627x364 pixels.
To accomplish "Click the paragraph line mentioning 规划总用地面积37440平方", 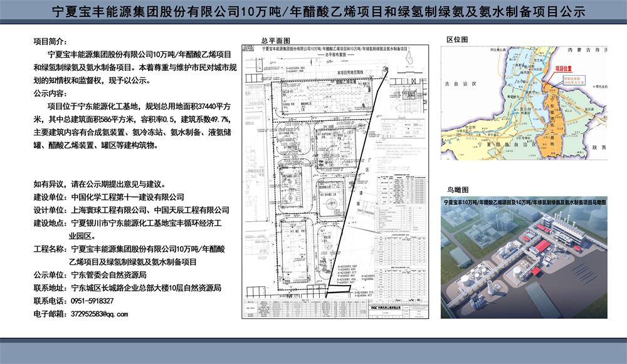I will coord(139,107).
